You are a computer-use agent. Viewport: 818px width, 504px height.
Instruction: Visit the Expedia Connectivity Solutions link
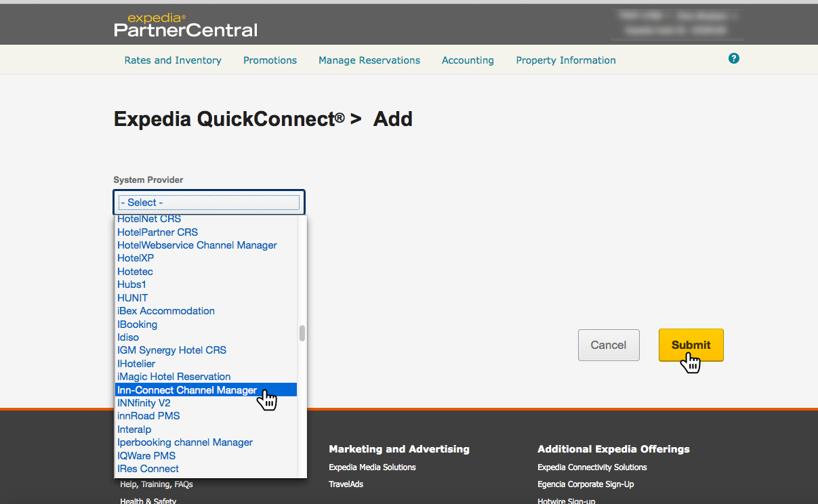click(592, 467)
